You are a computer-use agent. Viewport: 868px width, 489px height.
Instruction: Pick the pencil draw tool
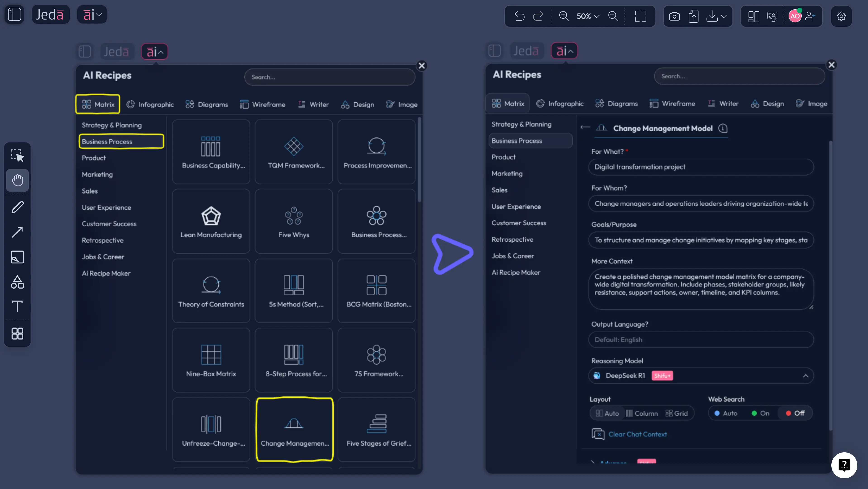[17, 207]
